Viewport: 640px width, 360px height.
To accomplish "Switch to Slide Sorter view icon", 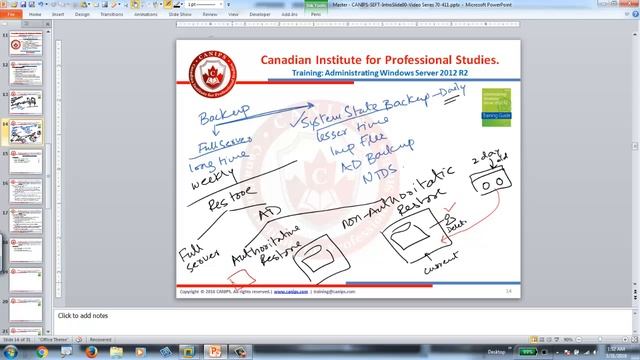I will 542,340.
